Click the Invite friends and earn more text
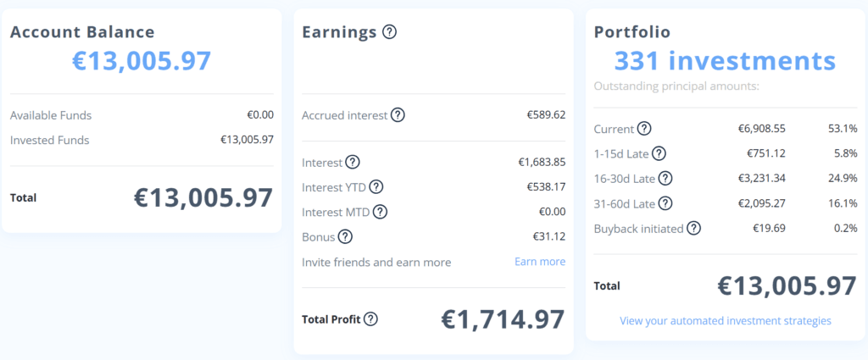This screenshot has width=868, height=360. coord(376,262)
